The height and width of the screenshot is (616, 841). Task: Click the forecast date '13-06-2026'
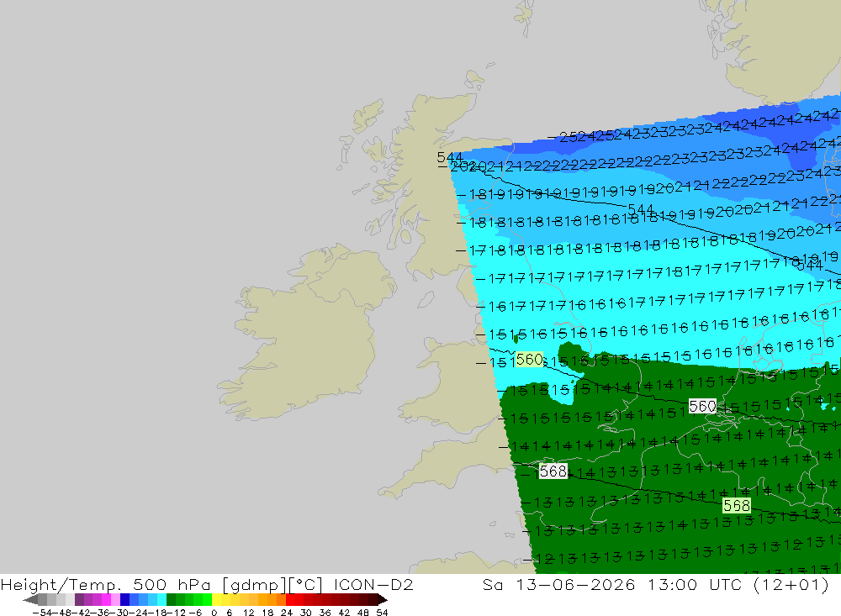click(x=575, y=584)
